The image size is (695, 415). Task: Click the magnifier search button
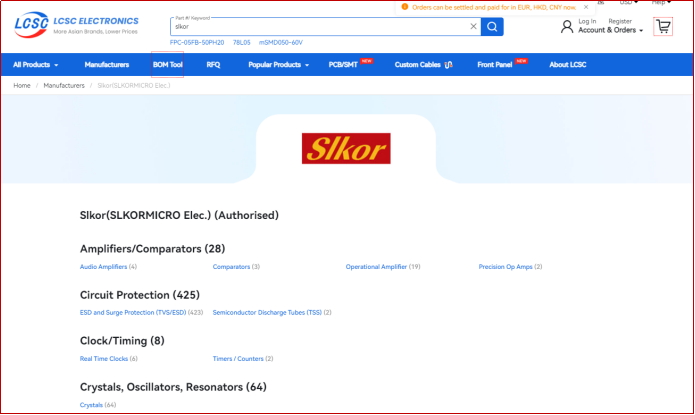click(x=491, y=27)
